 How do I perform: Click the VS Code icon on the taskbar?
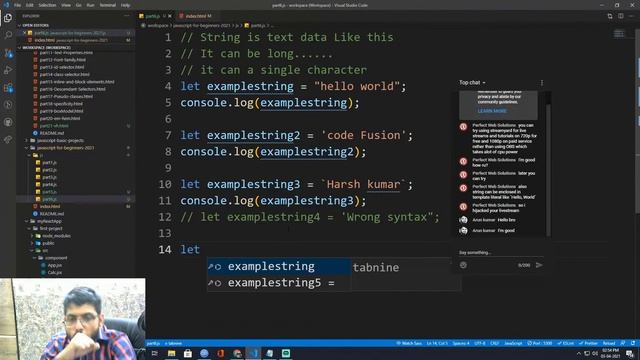tap(253, 353)
